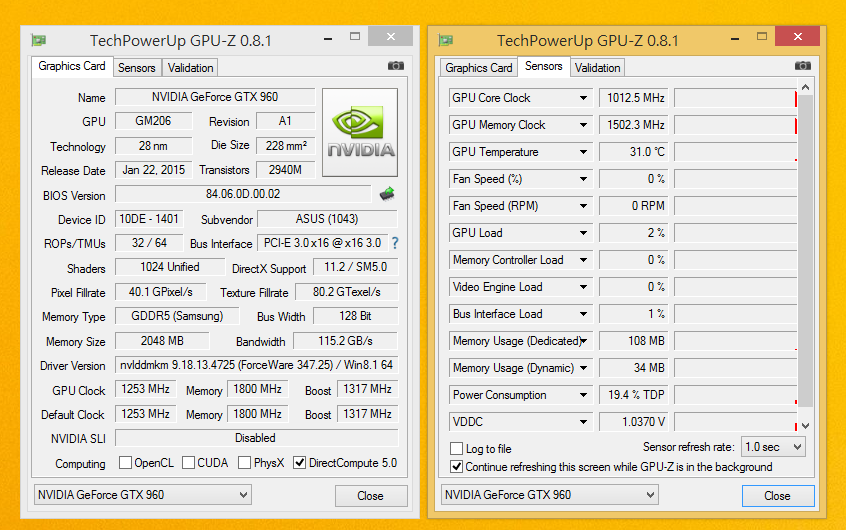Open the VDDC sensor dropdown

tap(583, 422)
